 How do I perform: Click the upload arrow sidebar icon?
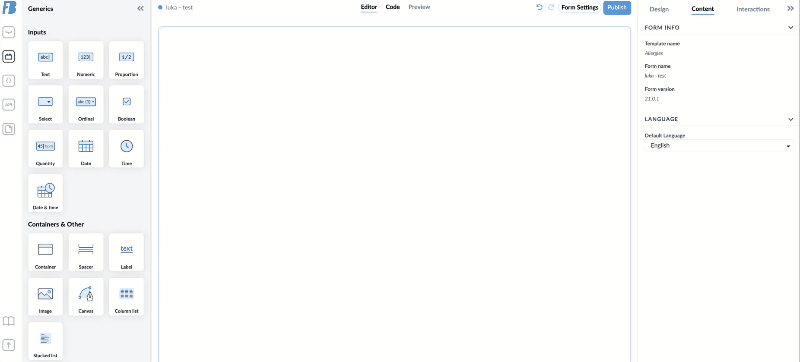pos(9,345)
